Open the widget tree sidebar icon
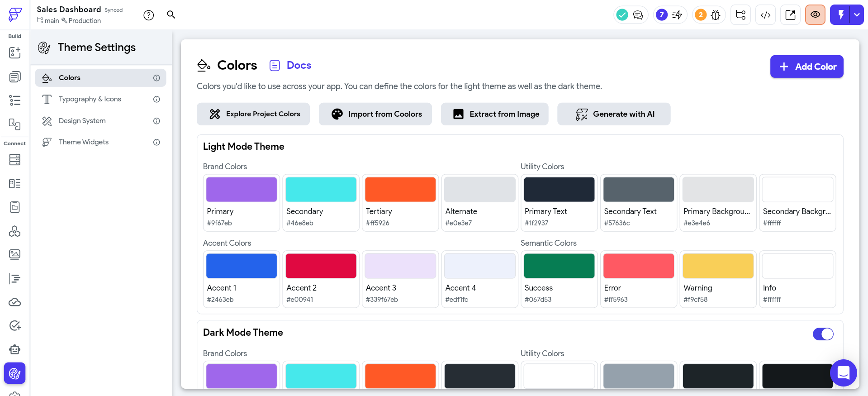868x396 pixels. coord(15,100)
